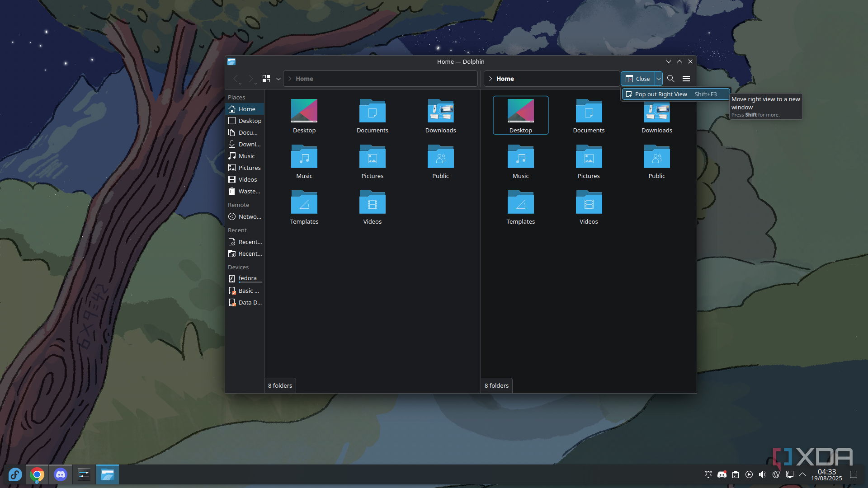The width and height of the screenshot is (868, 488).
Task: Expand left breadcrumb chevron before Home
Action: click(x=290, y=79)
